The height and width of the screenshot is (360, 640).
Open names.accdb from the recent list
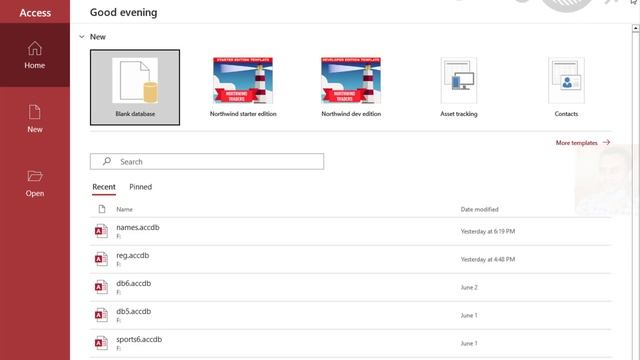(x=351, y=231)
